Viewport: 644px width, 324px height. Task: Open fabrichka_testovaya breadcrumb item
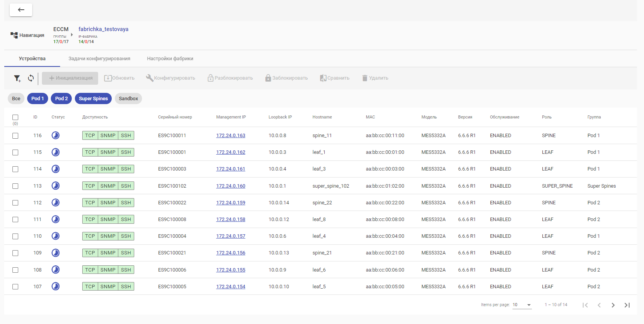103,29
